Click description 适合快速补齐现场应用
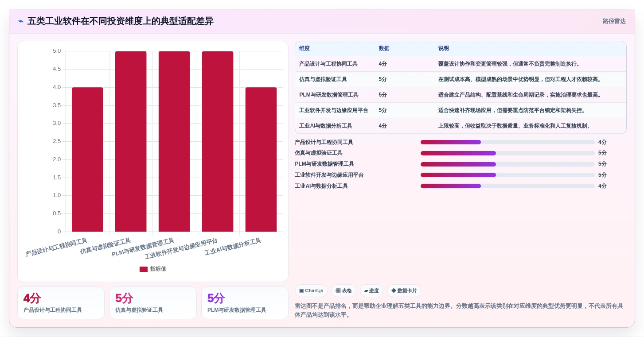 pos(512,110)
